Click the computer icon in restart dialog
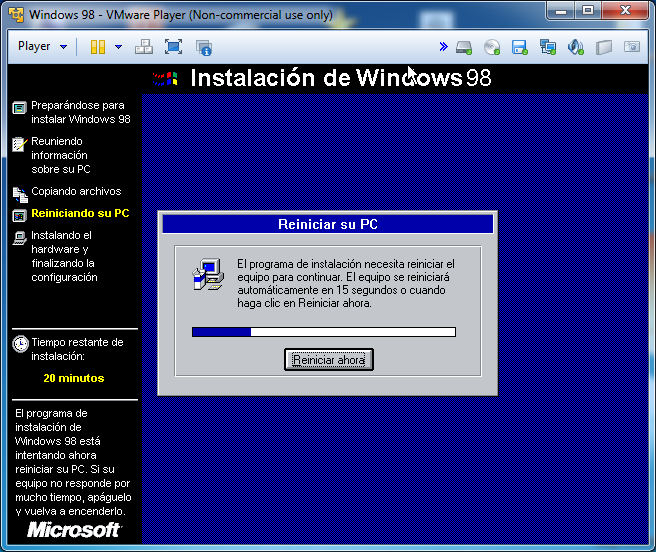 pyautogui.click(x=207, y=274)
